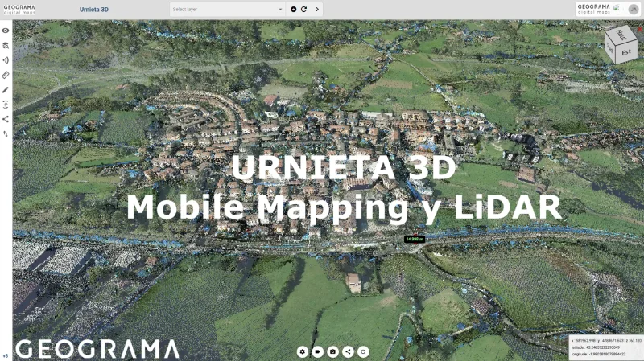The height and width of the screenshot is (361, 644).
Task: Click the refresh icon in top toolbar
Action: coord(304,9)
